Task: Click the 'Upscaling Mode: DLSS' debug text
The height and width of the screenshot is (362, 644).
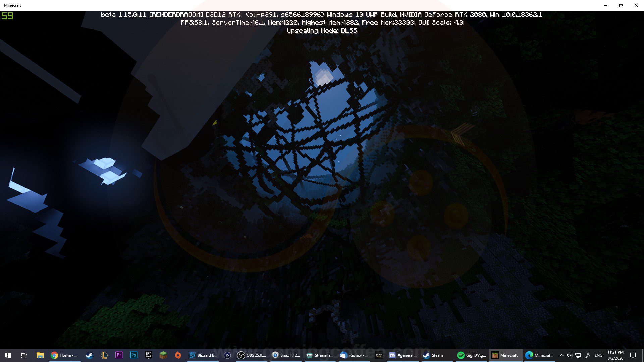Action: tap(322, 31)
